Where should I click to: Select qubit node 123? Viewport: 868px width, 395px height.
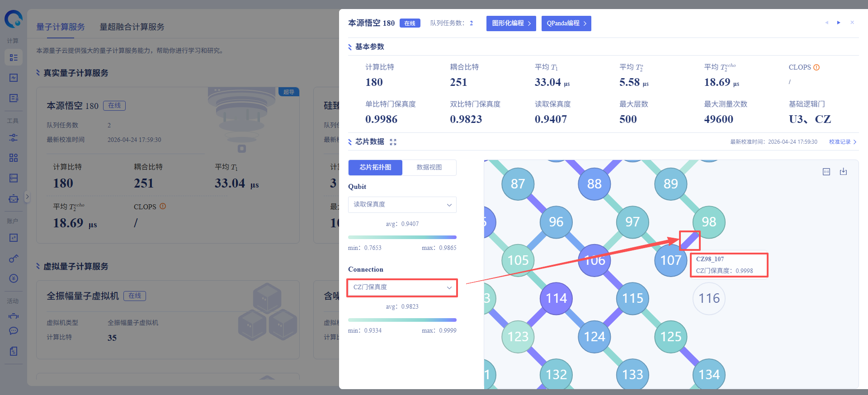(518, 337)
